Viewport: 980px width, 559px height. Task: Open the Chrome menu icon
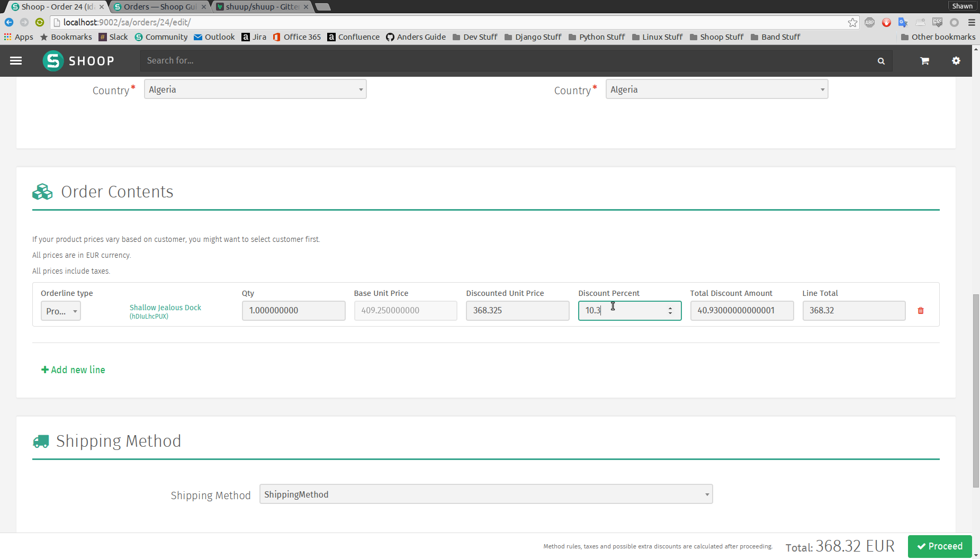[x=972, y=22]
